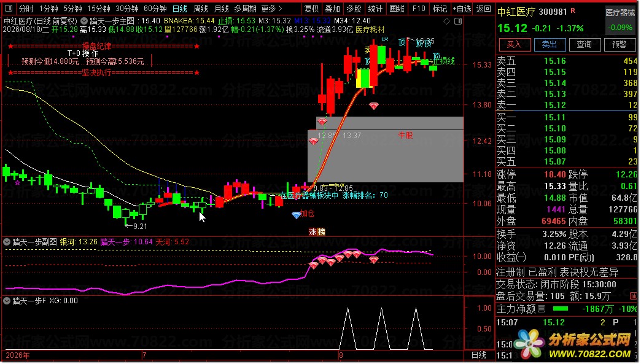Open the 多周期 multi-period view
This screenshot has width=641, height=364.
coord(245,9)
